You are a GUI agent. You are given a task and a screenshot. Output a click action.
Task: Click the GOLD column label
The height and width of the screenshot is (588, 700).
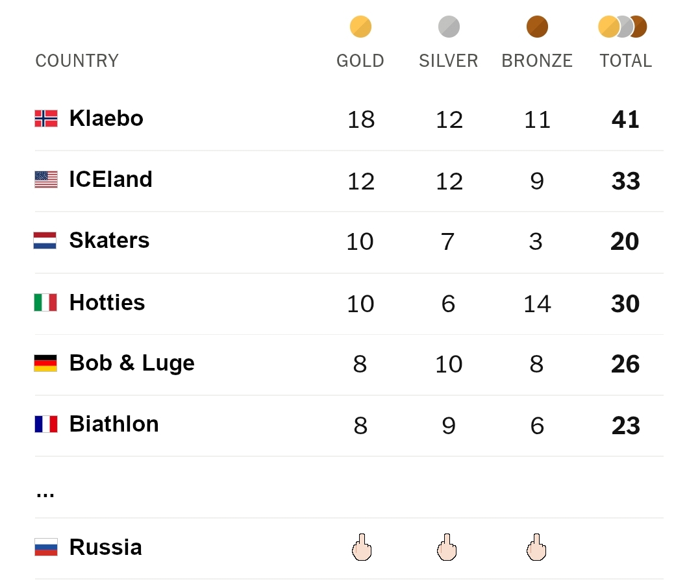pyautogui.click(x=360, y=61)
